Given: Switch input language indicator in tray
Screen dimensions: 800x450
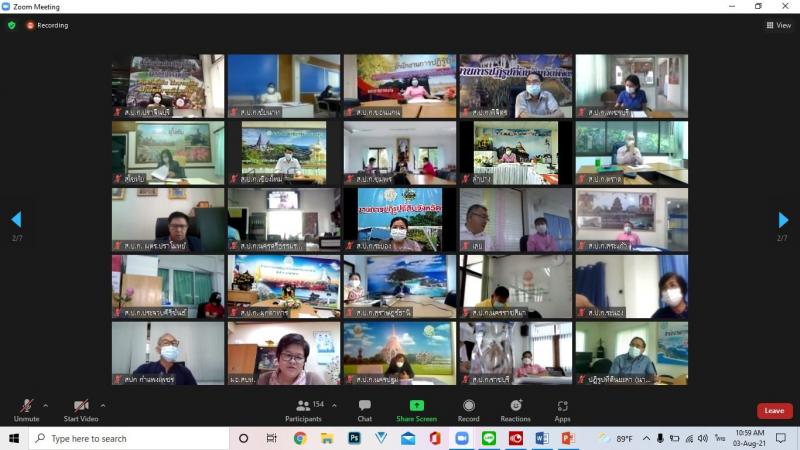Looking at the screenshot, I should tap(719, 438).
